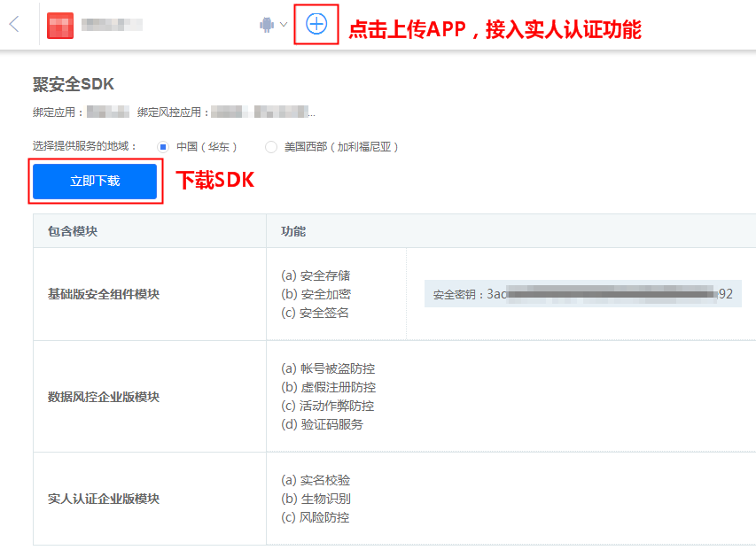Click (a) 实名校验 text
This screenshot has width=756, height=550.
(316, 480)
